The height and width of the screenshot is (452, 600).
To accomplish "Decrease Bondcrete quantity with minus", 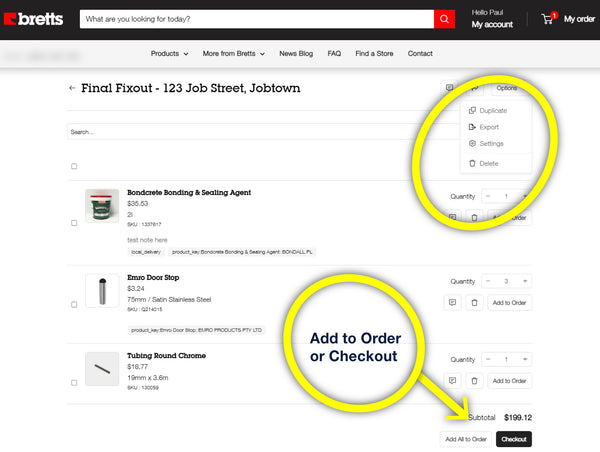I will tap(488, 196).
